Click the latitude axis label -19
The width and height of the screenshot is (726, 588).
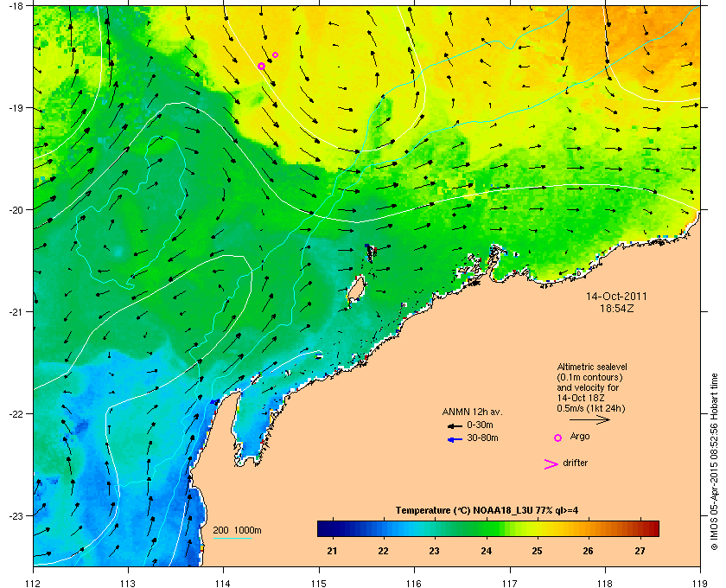16,107
